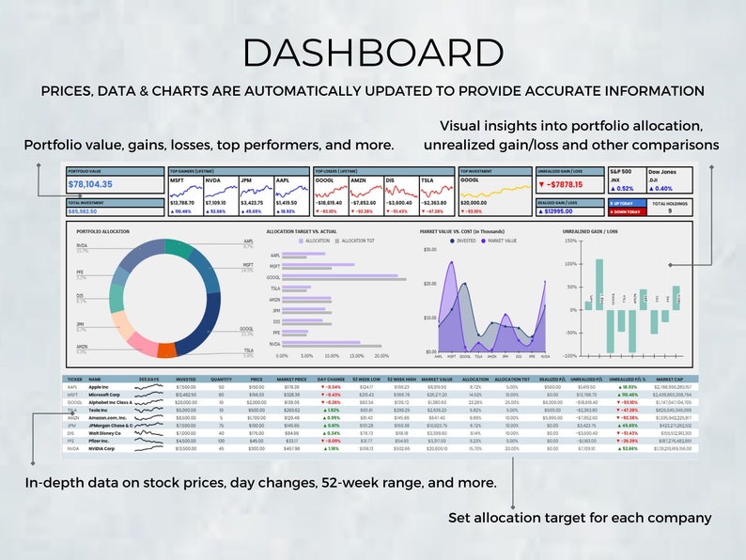
Task: Click the NVDA purple bar in allocation bar chart
Action: pyautogui.click(x=321, y=342)
